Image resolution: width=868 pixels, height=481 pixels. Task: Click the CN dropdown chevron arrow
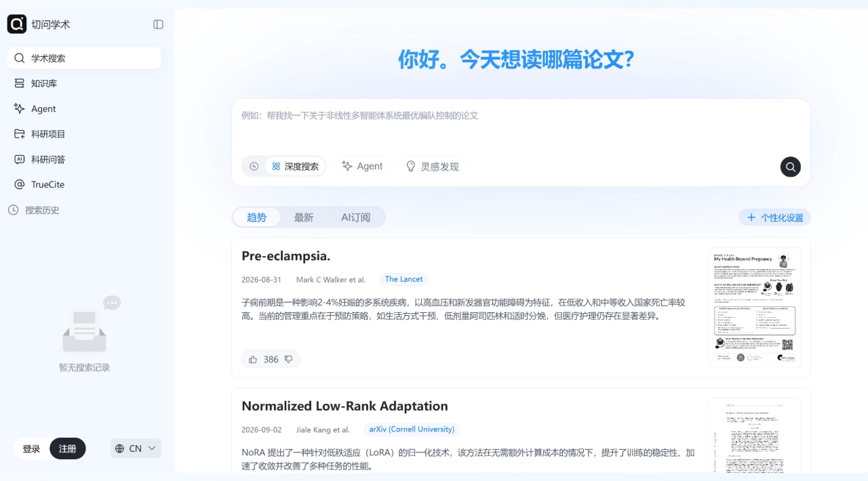(x=152, y=448)
